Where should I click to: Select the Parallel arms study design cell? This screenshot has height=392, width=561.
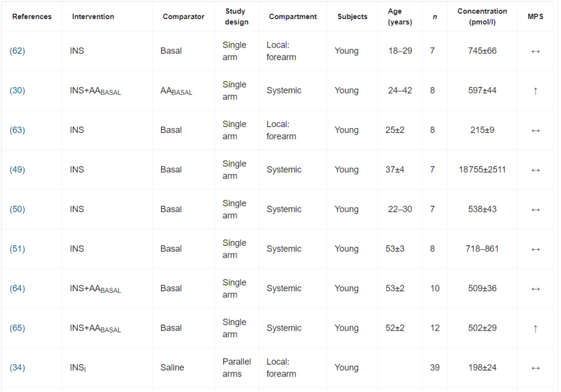click(237, 367)
